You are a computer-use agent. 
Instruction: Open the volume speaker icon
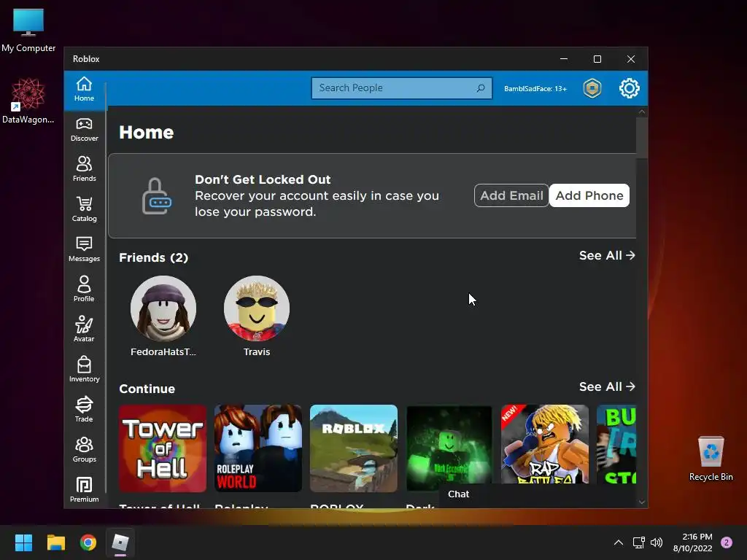tap(657, 542)
